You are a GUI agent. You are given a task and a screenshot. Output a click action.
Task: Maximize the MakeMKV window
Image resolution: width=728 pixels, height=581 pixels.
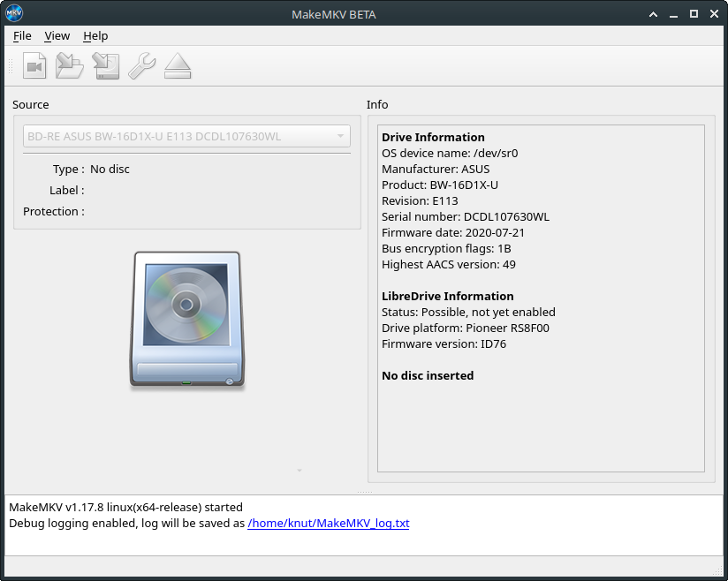694,13
